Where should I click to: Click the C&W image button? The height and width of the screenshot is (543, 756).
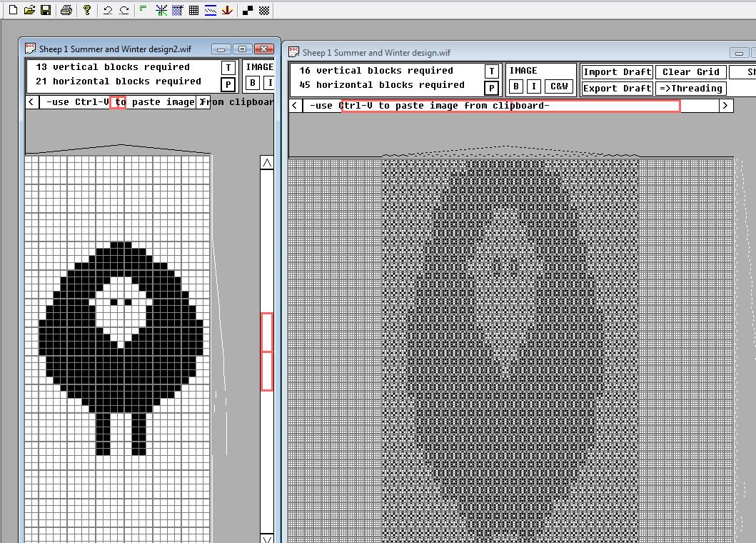559,86
